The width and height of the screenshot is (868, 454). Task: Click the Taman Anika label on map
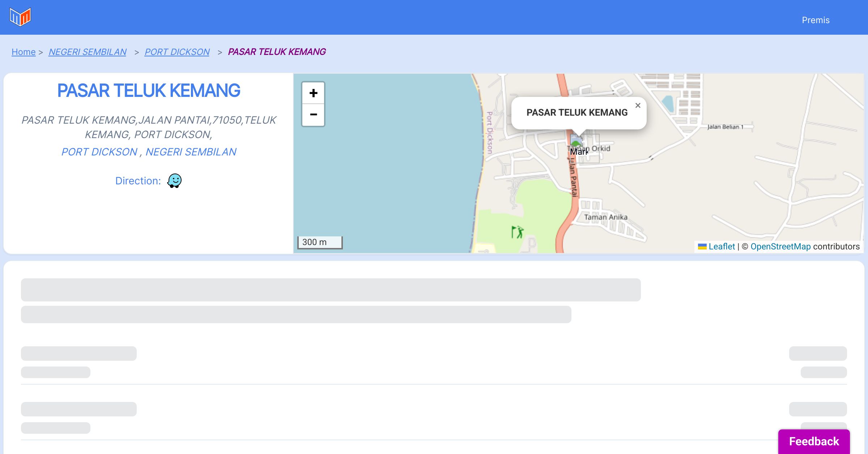click(x=605, y=217)
